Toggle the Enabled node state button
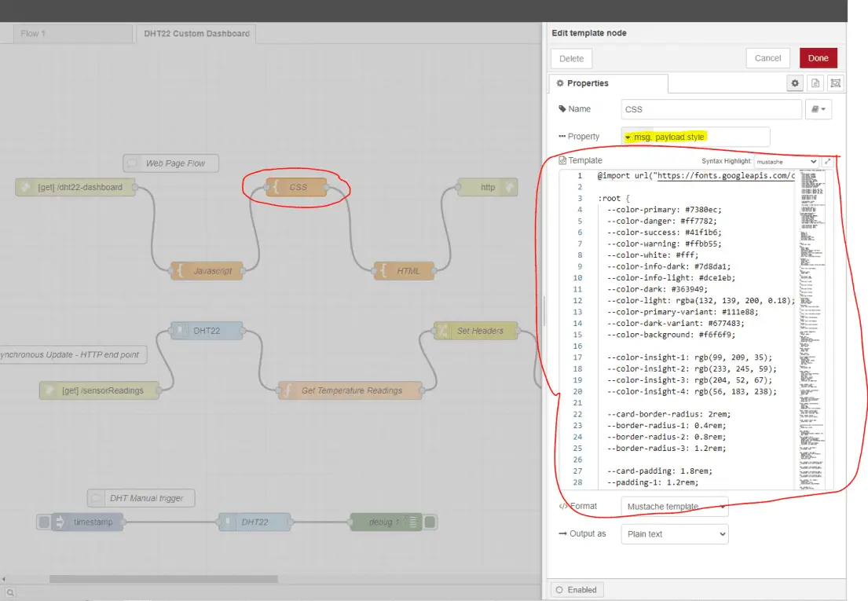Screen dimensions: 868x601 click(576, 589)
